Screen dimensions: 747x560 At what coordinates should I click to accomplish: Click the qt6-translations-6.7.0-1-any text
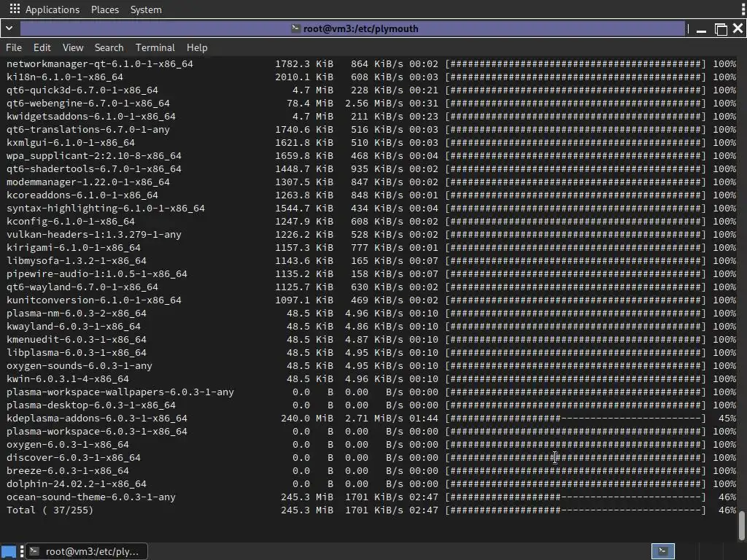(x=88, y=130)
